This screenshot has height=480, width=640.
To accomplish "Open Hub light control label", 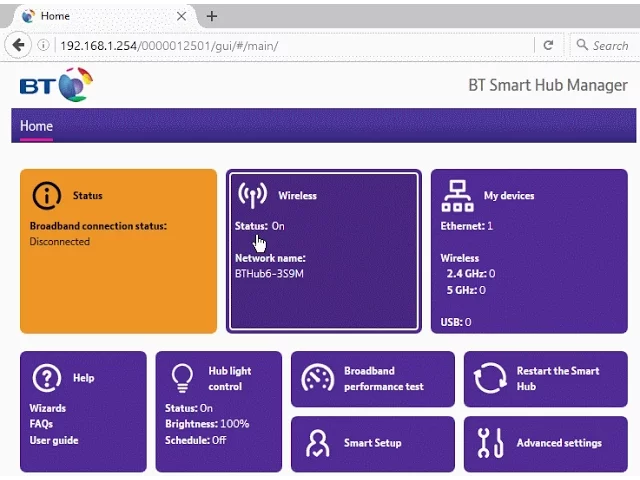I will point(230,378).
